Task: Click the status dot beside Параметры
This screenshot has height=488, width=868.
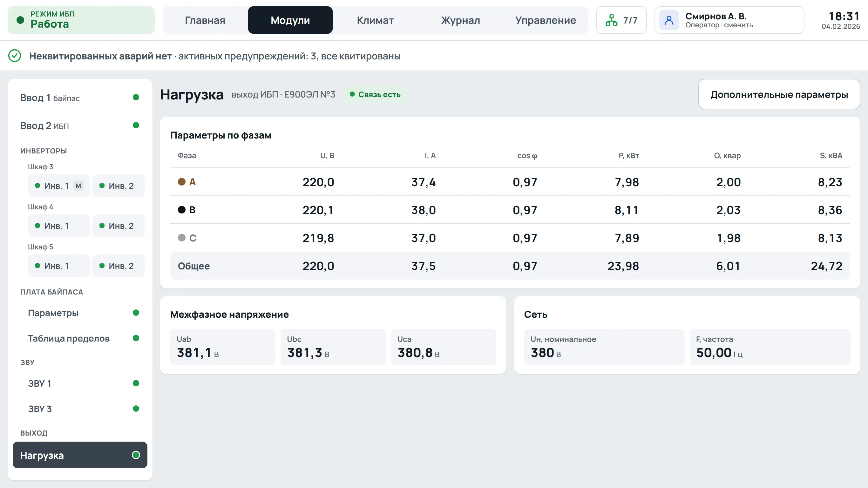Action: (x=136, y=313)
